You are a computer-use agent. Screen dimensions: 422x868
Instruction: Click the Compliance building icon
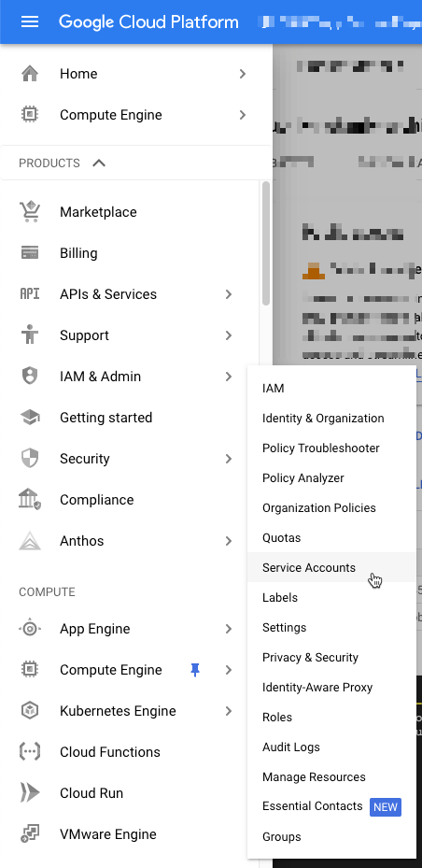coord(29,499)
